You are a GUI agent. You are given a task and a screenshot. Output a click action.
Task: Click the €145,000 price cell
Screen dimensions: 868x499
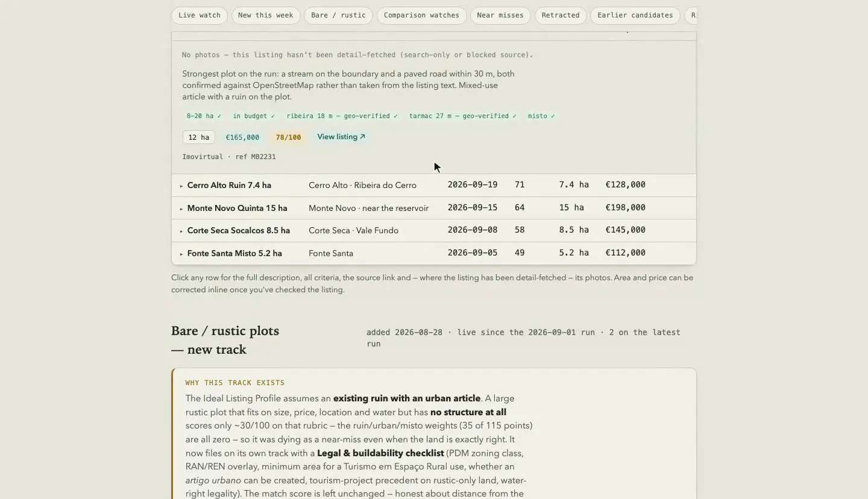click(x=625, y=230)
